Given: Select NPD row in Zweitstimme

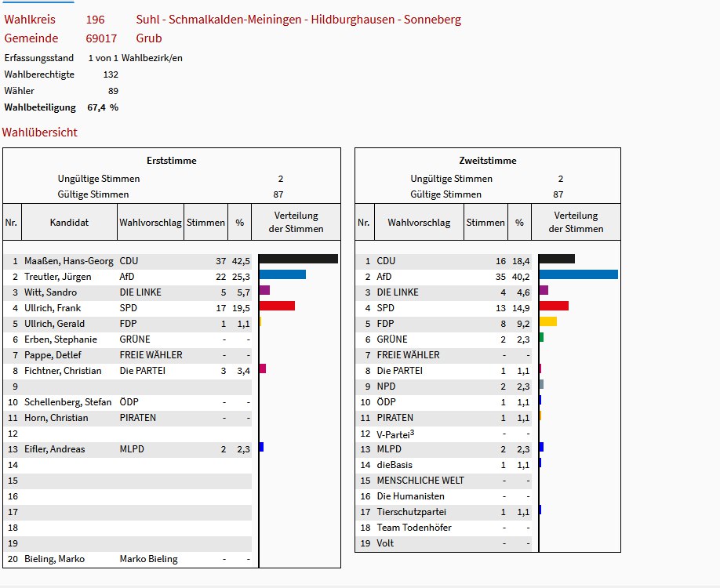Looking at the screenshot, I should pyautogui.click(x=444, y=387).
